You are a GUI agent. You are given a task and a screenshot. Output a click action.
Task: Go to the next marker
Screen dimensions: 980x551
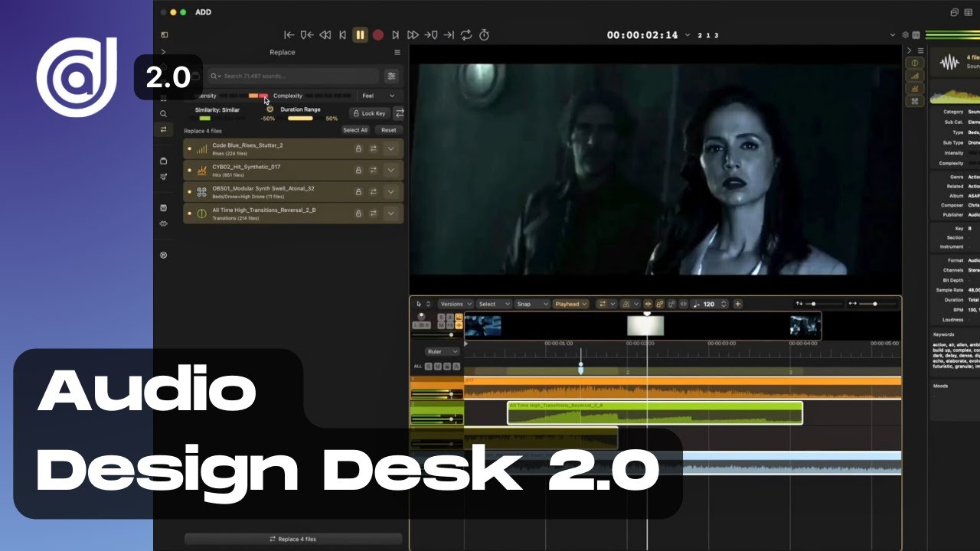point(431,35)
